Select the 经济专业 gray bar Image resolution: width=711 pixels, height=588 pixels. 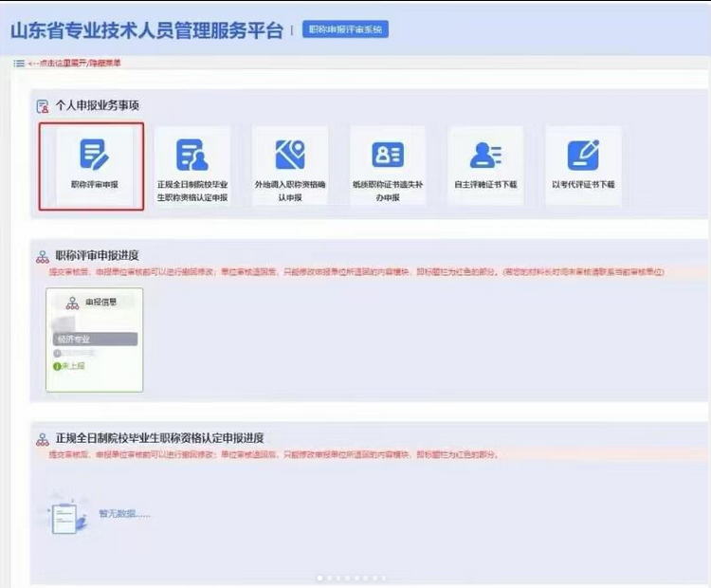tap(95, 339)
